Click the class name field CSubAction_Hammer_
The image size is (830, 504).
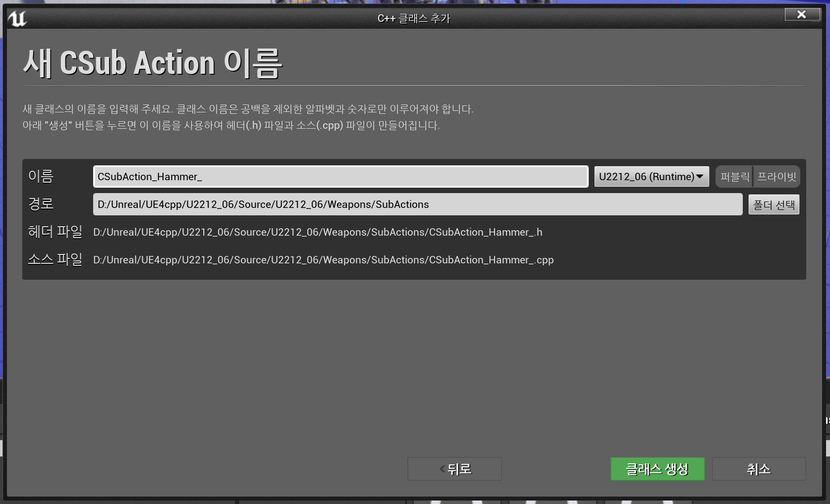340,177
